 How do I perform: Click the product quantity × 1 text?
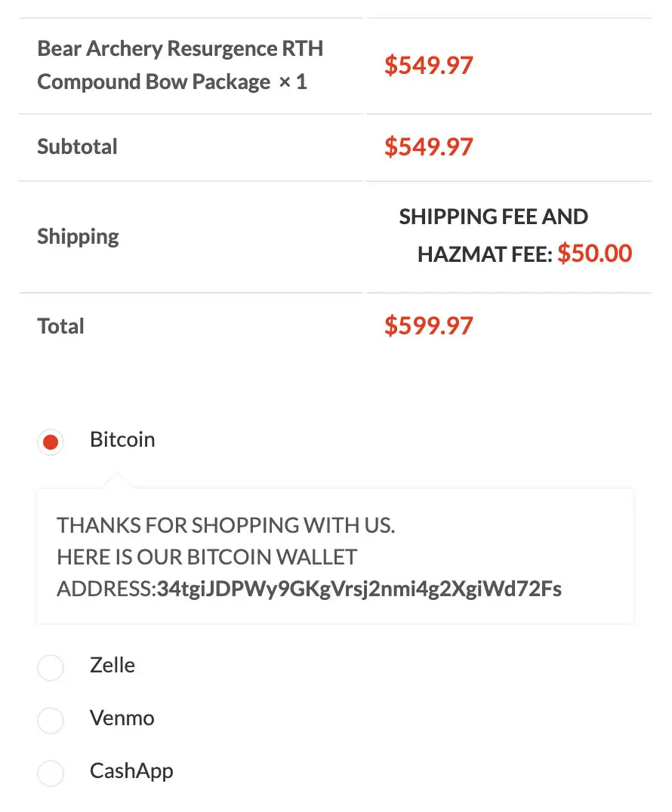coord(293,82)
